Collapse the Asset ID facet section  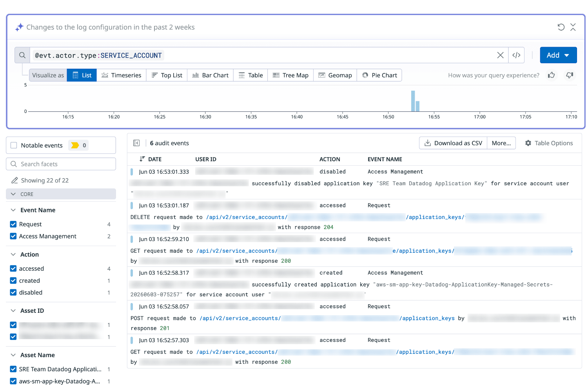coord(13,310)
